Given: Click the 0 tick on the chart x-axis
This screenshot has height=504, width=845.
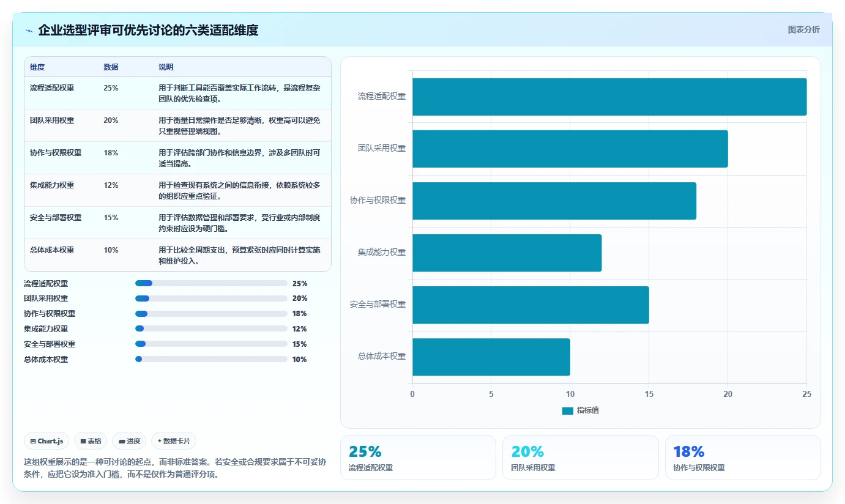Looking at the screenshot, I should coord(412,395).
